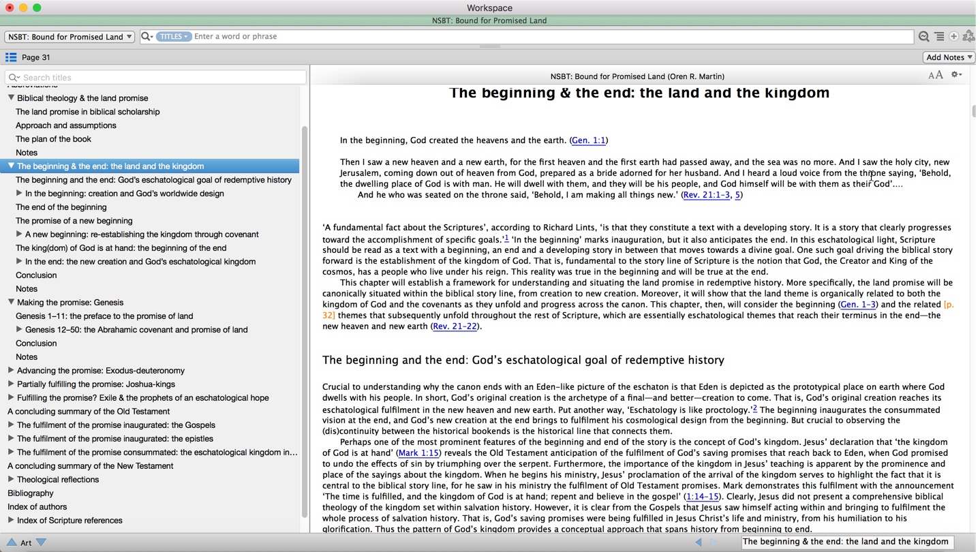Click the research search icon beside search field
The image size is (980, 552).
coord(923,37)
